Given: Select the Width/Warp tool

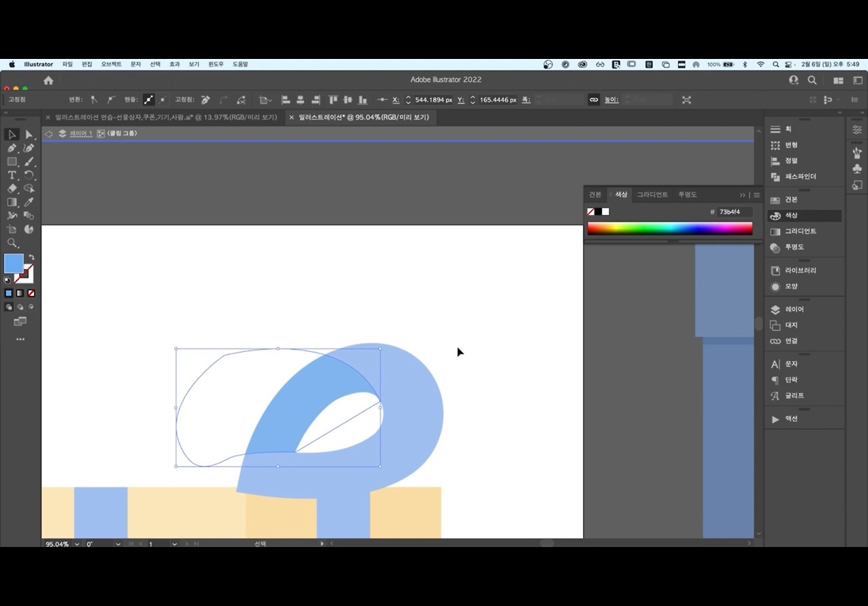Looking at the screenshot, I should click(12, 216).
